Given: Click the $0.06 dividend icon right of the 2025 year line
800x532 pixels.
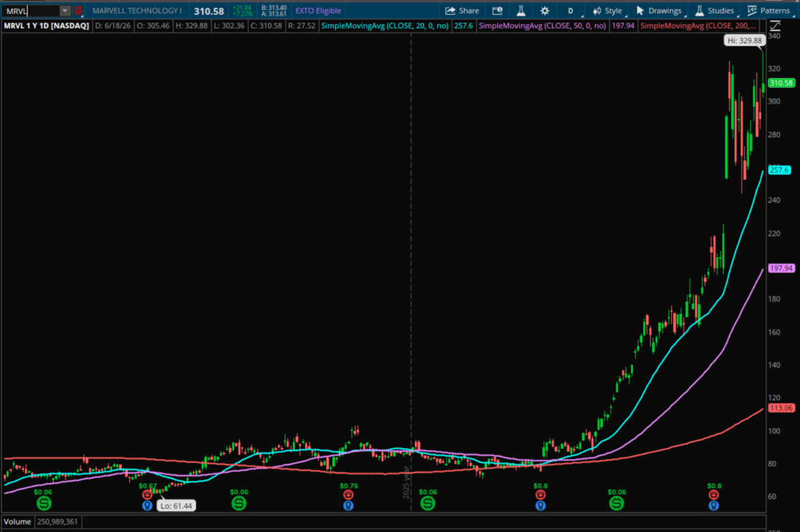Looking at the screenshot, I should point(428,503).
